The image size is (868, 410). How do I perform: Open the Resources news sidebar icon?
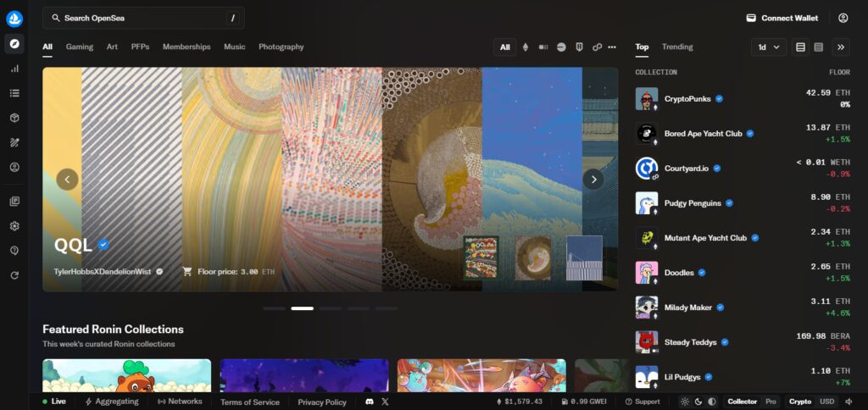[x=14, y=202]
